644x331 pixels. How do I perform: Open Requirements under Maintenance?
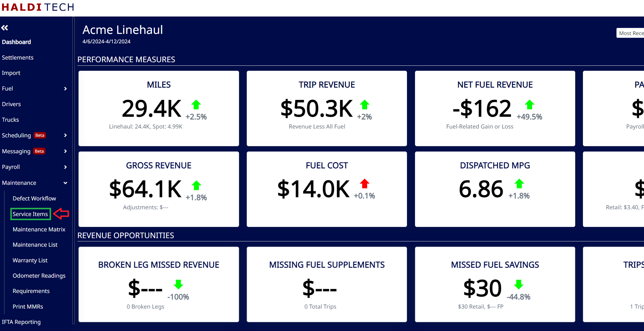click(31, 291)
